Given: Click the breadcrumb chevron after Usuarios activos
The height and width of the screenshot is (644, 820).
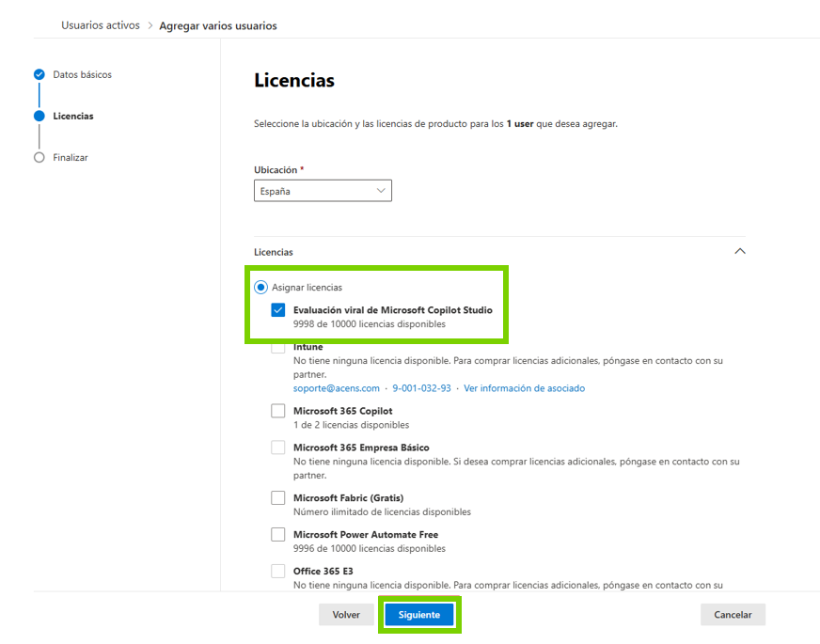Looking at the screenshot, I should tap(150, 25).
